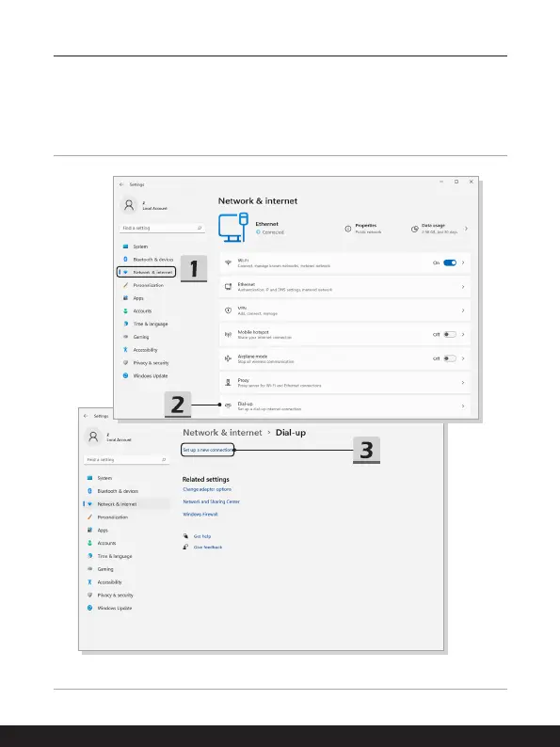Expand the Ethernet row chevron

pos(463,287)
